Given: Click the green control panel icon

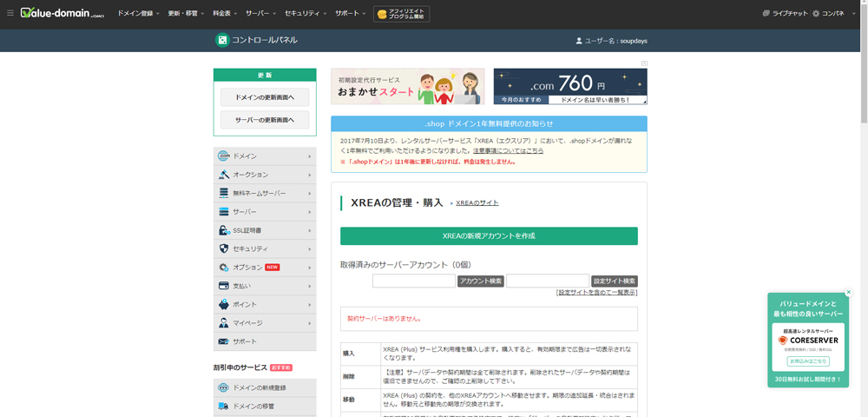Looking at the screenshot, I should click(x=222, y=40).
